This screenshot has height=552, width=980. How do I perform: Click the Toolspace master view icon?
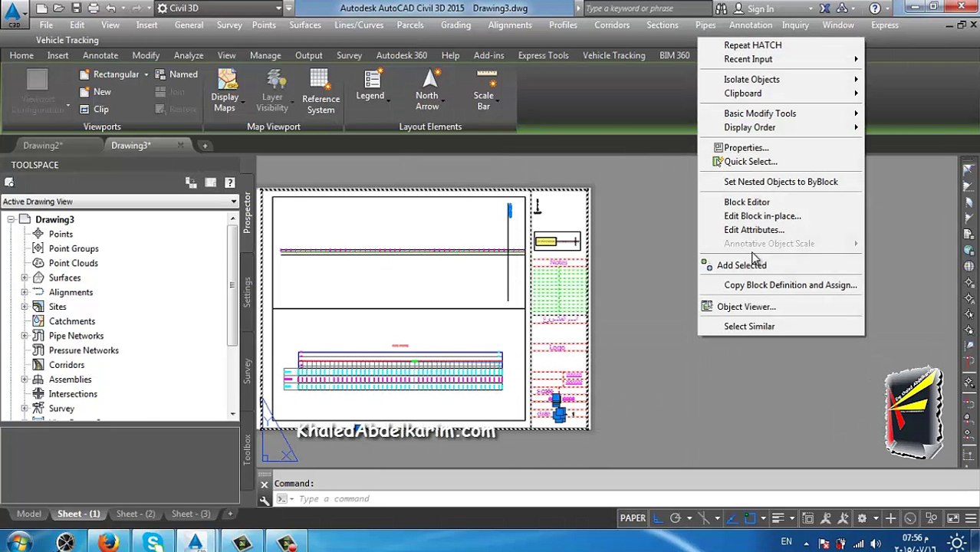click(9, 182)
